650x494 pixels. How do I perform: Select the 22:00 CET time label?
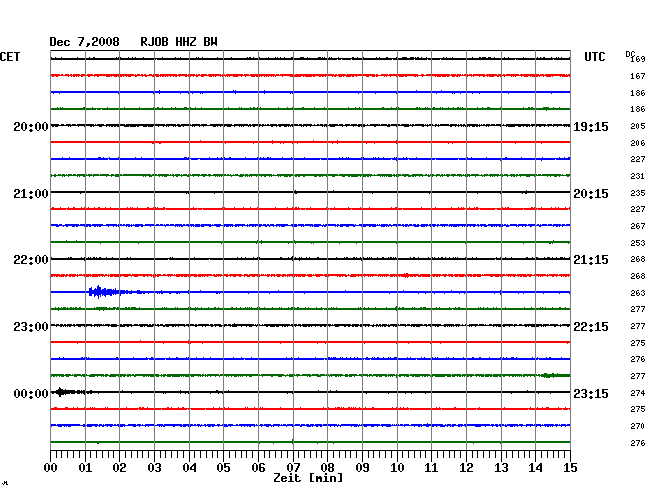point(31,260)
